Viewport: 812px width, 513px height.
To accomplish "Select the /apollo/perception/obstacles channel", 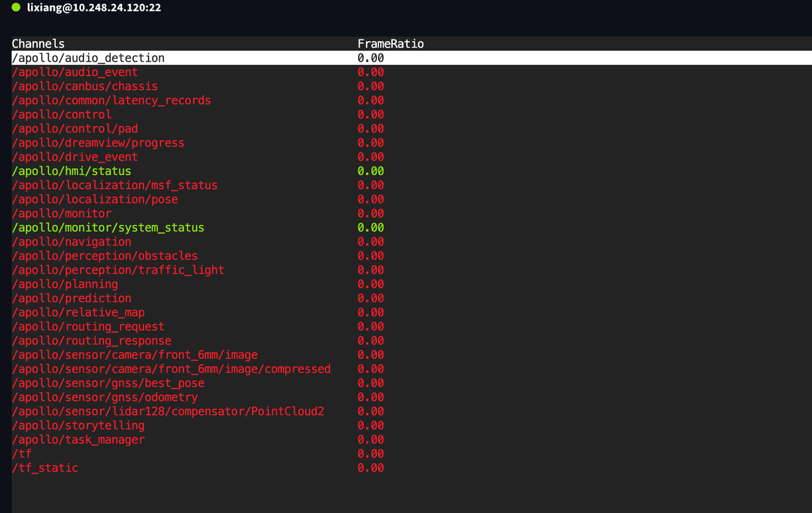I will (x=105, y=256).
